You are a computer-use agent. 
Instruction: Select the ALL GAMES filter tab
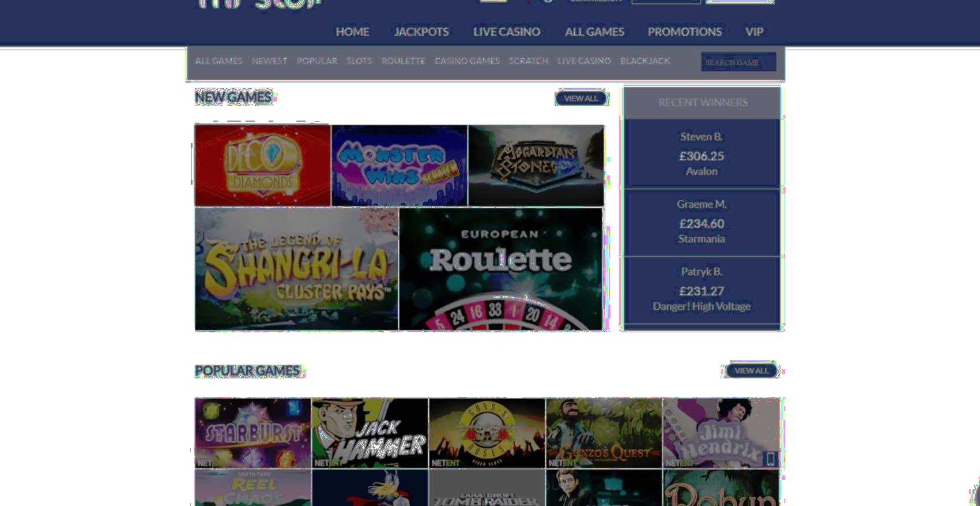click(218, 61)
